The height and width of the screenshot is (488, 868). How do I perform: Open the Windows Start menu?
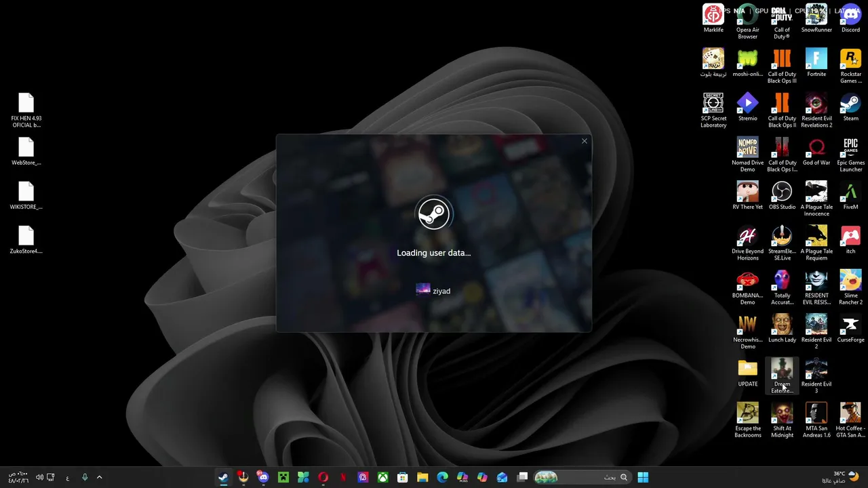tap(643, 477)
